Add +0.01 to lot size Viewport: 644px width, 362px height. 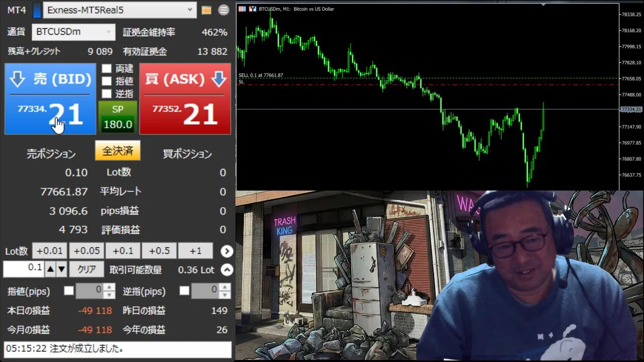tap(50, 251)
